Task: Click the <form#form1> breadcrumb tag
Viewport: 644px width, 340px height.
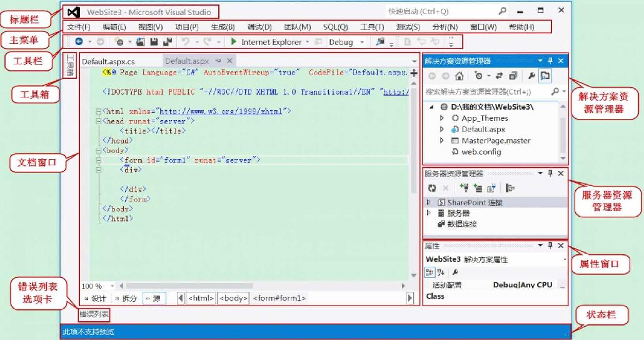Action: pos(279,298)
